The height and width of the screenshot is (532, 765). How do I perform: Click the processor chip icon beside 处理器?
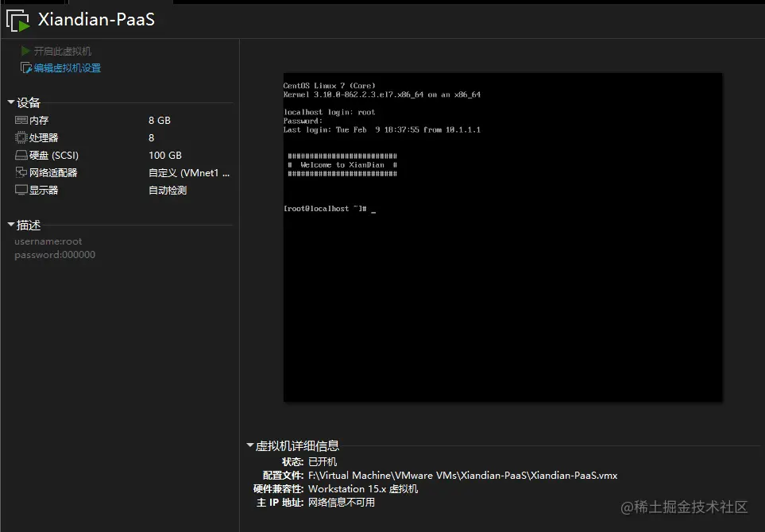pos(21,137)
